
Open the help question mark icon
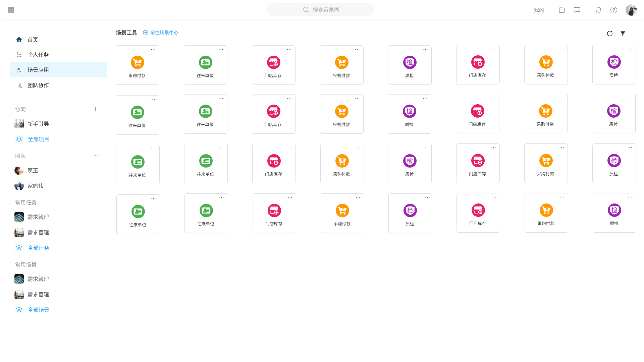coord(613,10)
